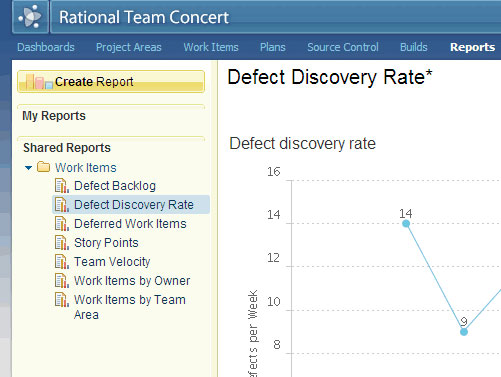Open the Team Velocity report link
Viewport: 501px width, 377px height.
[112, 262]
